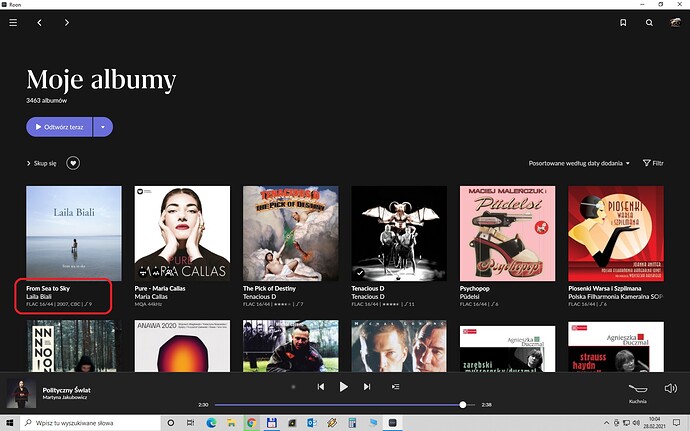The width and height of the screenshot is (690, 431).
Task: Show hidden system tray icons
Action: [x=606, y=423]
